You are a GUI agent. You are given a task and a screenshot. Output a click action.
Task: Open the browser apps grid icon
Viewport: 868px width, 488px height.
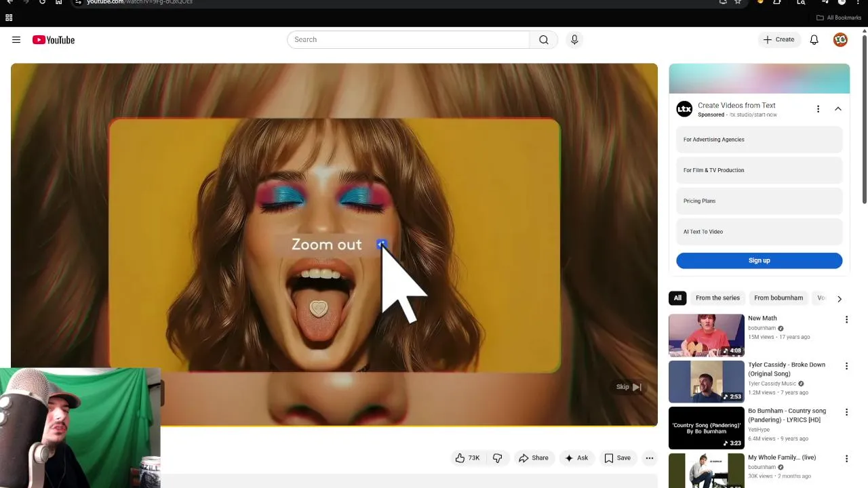click(9, 18)
